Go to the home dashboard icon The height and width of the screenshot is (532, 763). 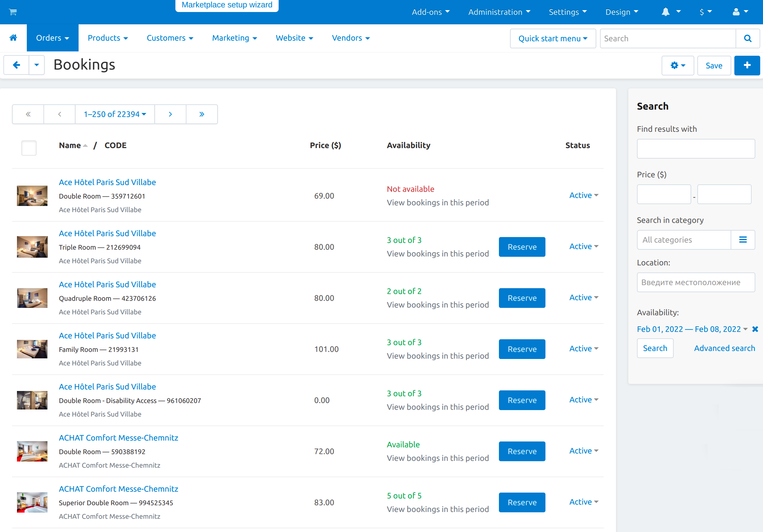pos(13,38)
